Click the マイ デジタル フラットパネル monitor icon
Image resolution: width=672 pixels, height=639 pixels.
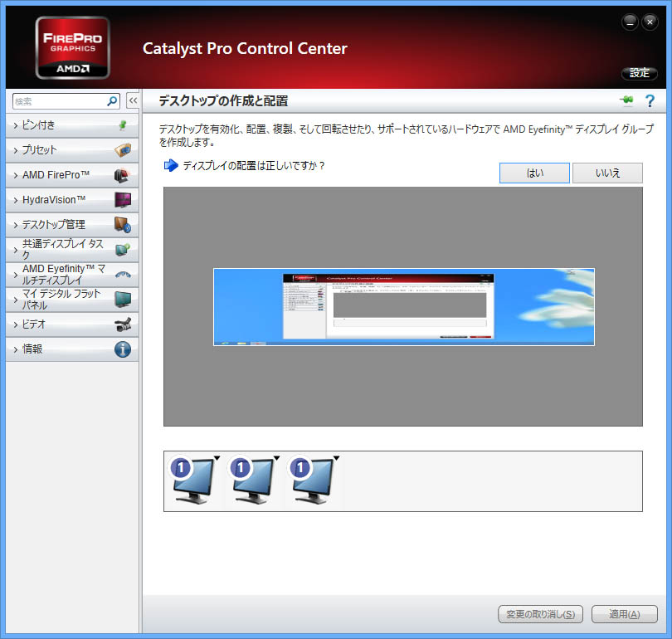click(x=123, y=299)
